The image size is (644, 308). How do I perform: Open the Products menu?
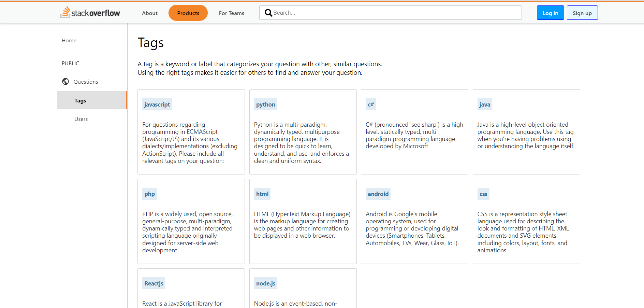click(x=188, y=13)
